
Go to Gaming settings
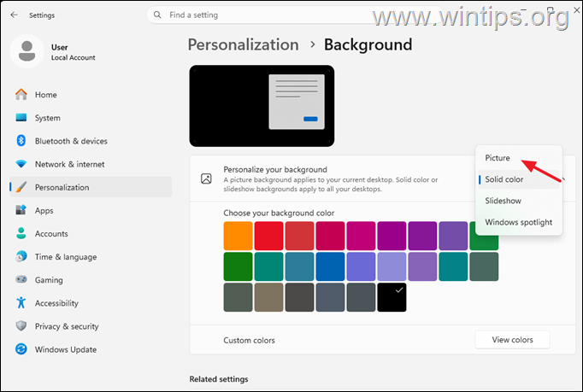point(91,280)
